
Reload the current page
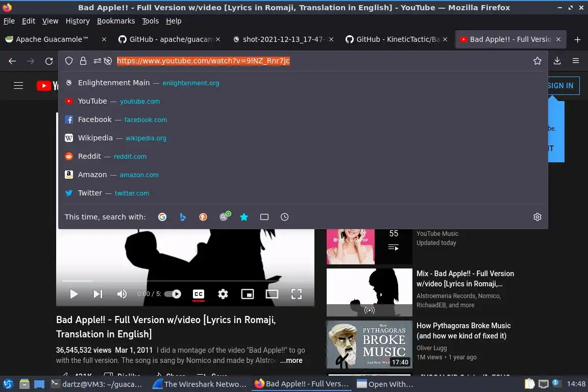click(x=49, y=61)
